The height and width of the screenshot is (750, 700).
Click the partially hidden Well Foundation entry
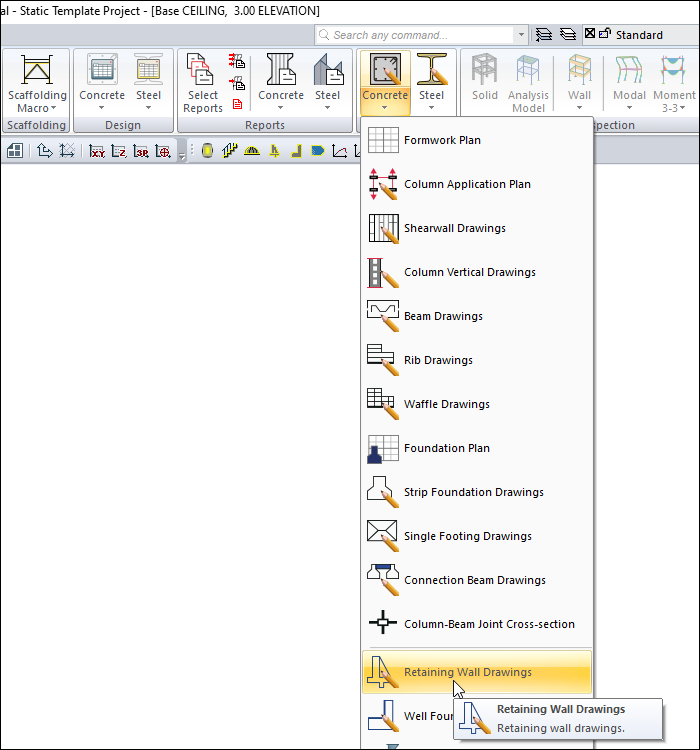[408, 716]
